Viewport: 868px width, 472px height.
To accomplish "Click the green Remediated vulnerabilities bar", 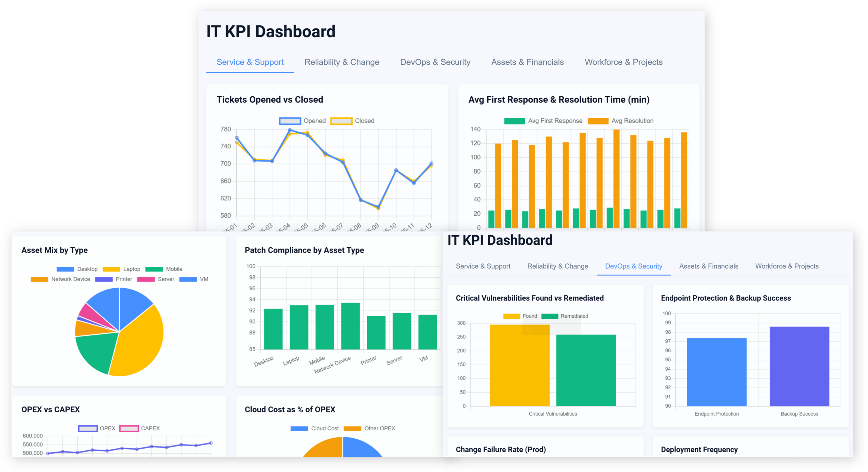I will 586,370.
